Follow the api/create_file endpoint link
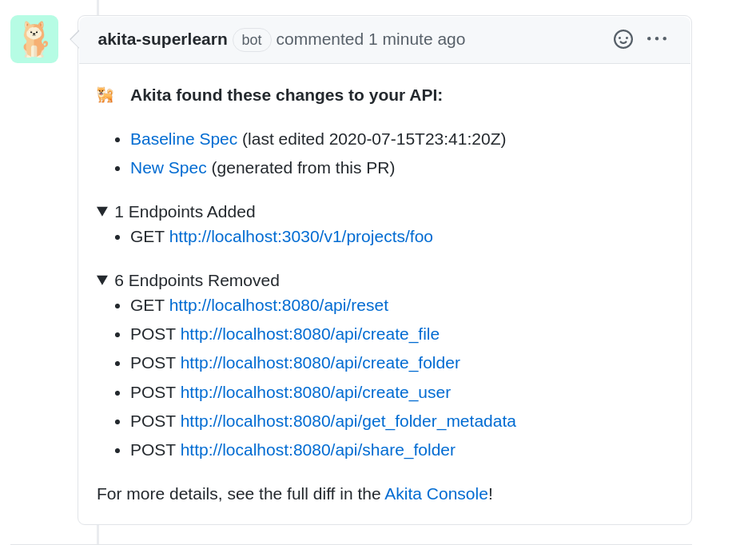Viewport: 756px width, 545px height. 309,334
